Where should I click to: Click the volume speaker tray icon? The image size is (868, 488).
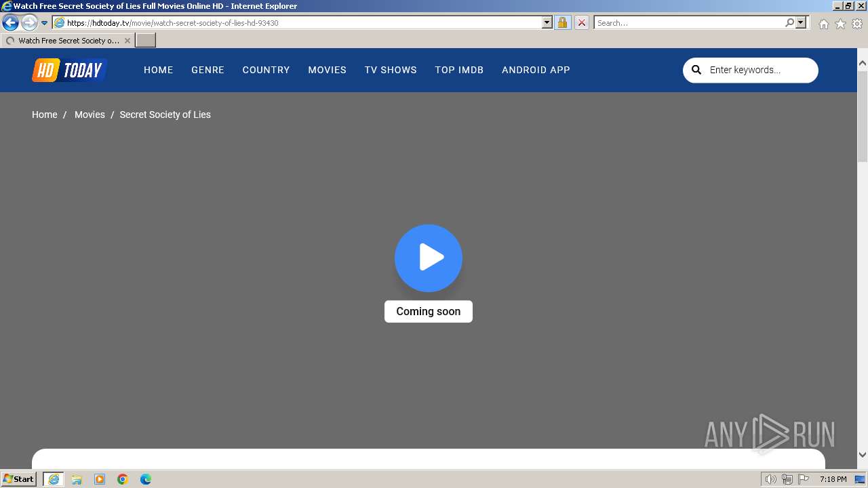(770, 479)
